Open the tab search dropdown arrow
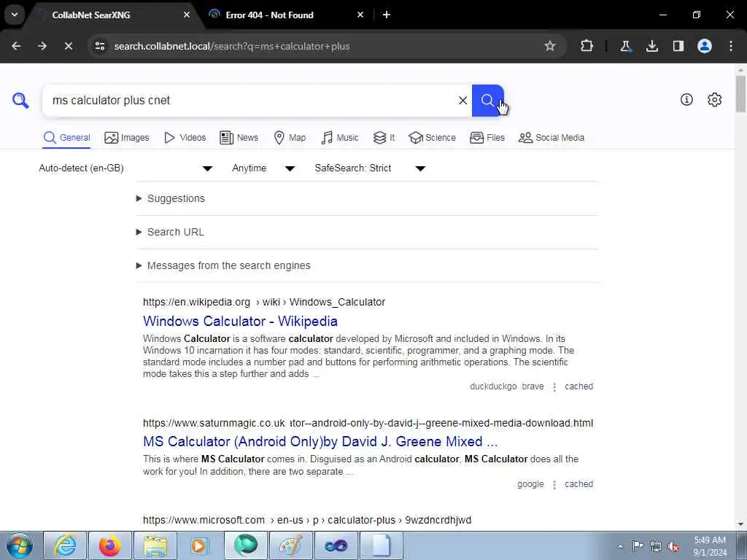The height and width of the screenshot is (560, 747). (15, 15)
